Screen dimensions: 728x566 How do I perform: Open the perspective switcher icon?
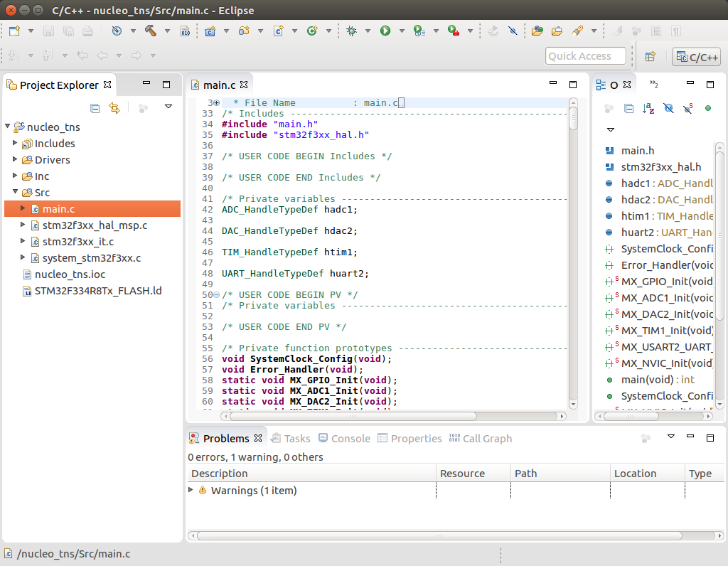coord(650,57)
